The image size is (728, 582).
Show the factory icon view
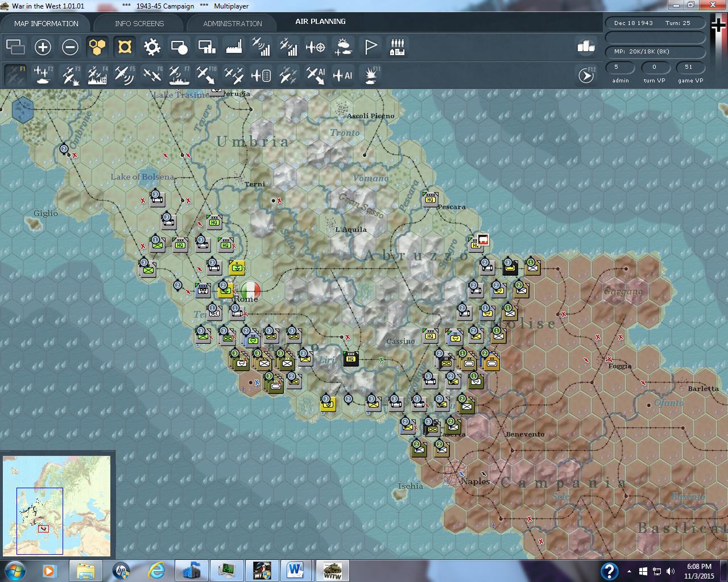click(234, 47)
